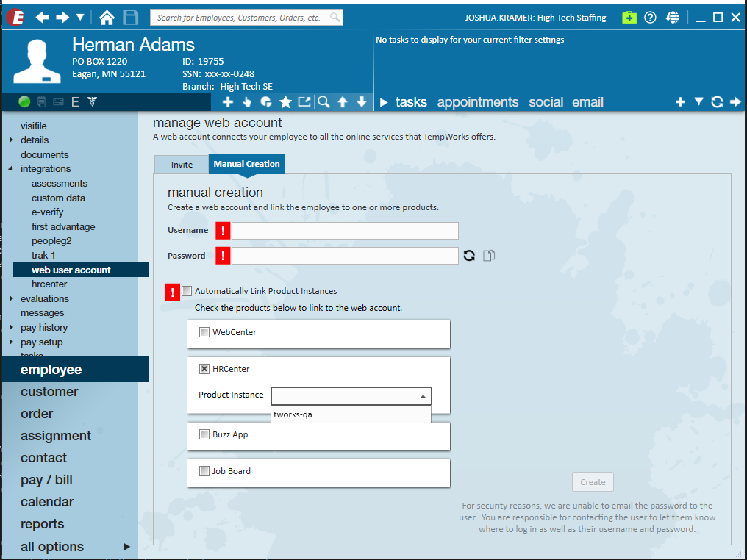The image size is (747, 560).
Task: Go to the customer section
Action: pos(49,392)
